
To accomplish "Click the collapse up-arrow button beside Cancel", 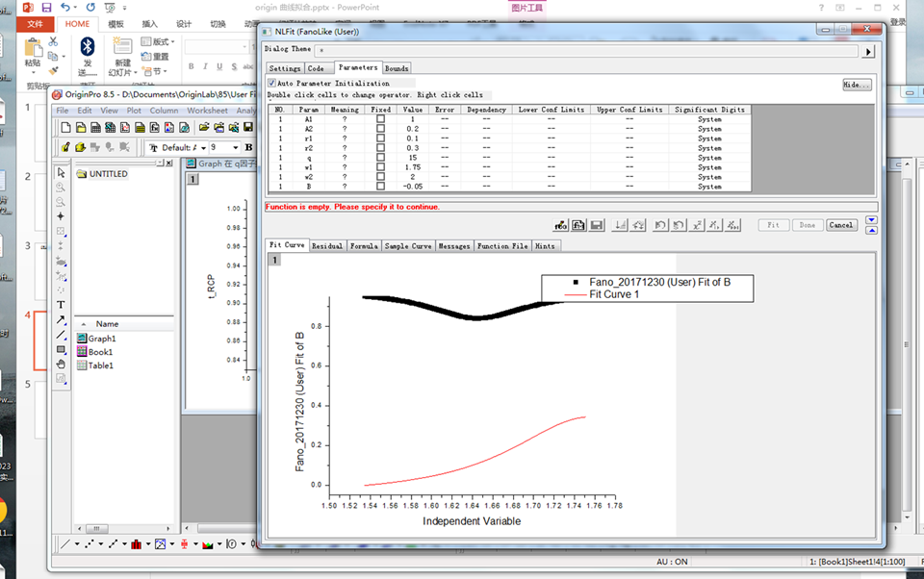I will [x=872, y=230].
